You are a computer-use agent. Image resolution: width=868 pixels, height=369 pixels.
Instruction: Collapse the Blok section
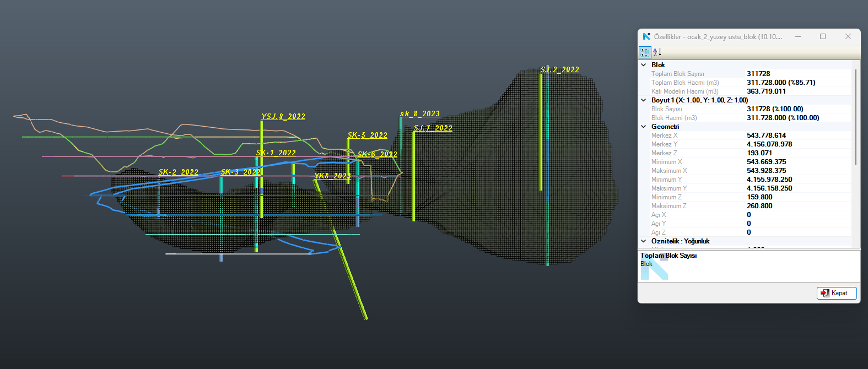click(x=644, y=65)
